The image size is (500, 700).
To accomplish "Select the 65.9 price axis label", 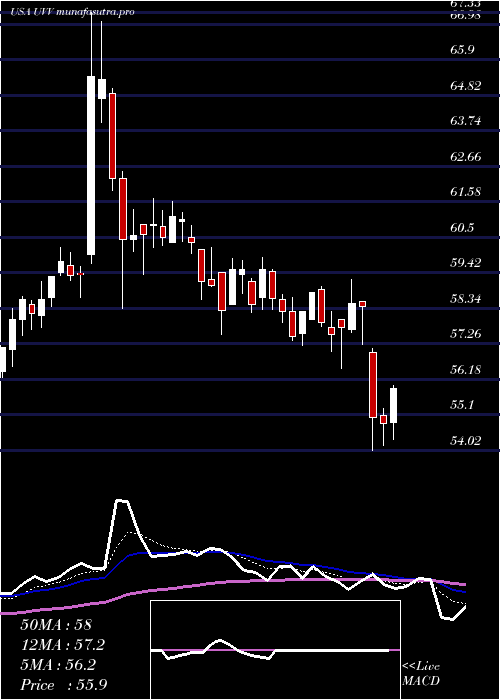I will click(462, 50).
